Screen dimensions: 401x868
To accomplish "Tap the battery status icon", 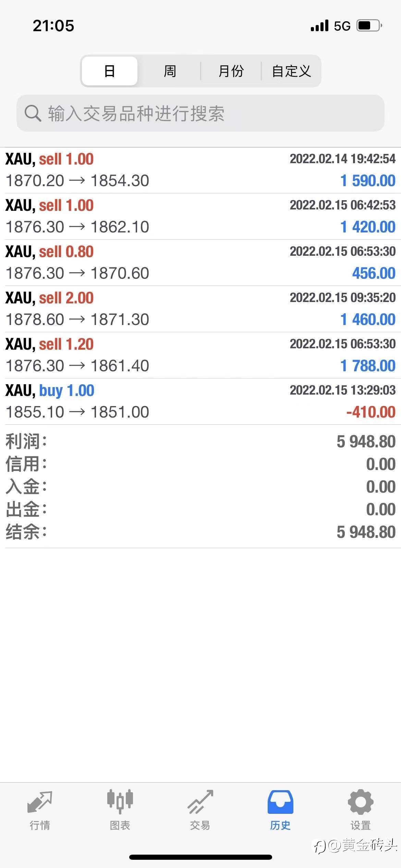I will (369, 26).
